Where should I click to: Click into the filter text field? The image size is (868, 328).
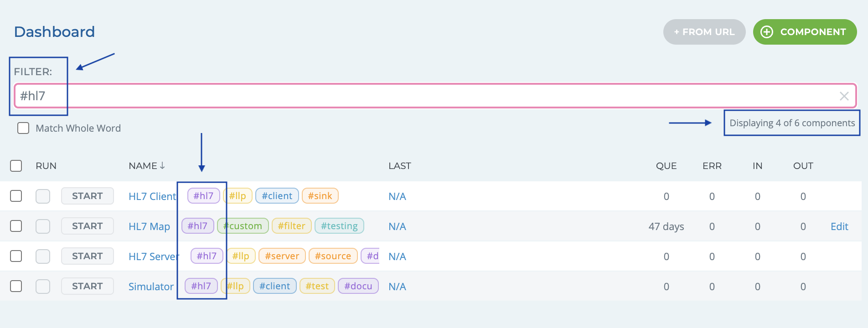coord(410,96)
